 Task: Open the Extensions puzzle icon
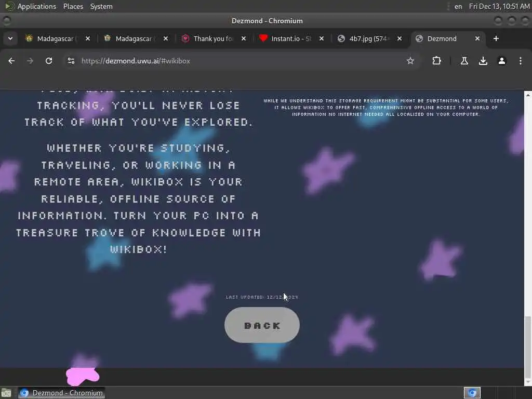pyautogui.click(x=436, y=61)
